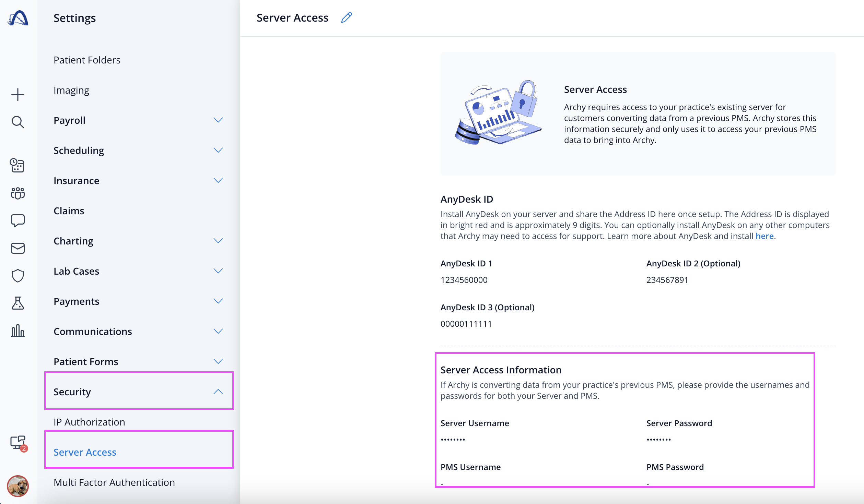Click the AnyDesk ID 1 value 1234560000
Viewport: 864px width, 504px height.
pyautogui.click(x=464, y=280)
